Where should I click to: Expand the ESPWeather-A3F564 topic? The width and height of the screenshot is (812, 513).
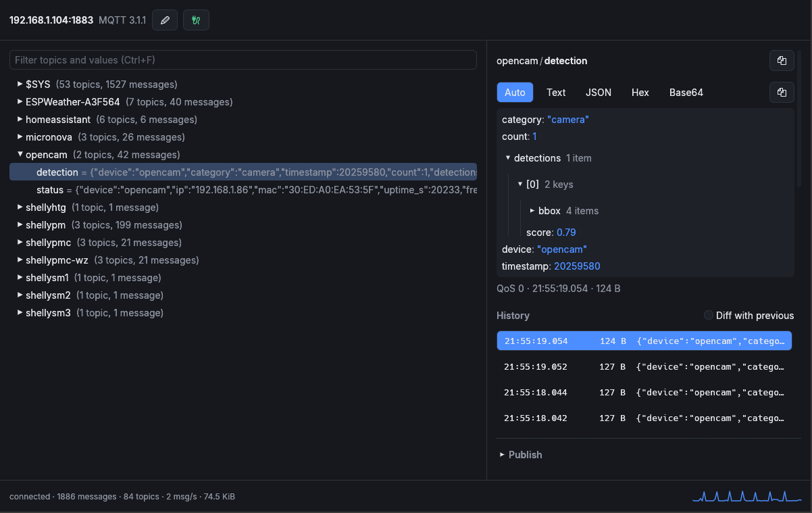[20, 102]
